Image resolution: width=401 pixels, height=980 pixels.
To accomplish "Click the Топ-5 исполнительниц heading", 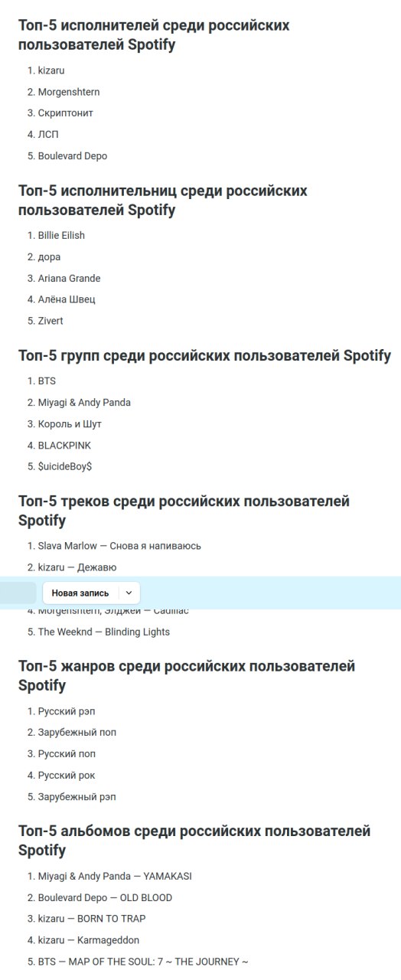I will [x=163, y=200].
